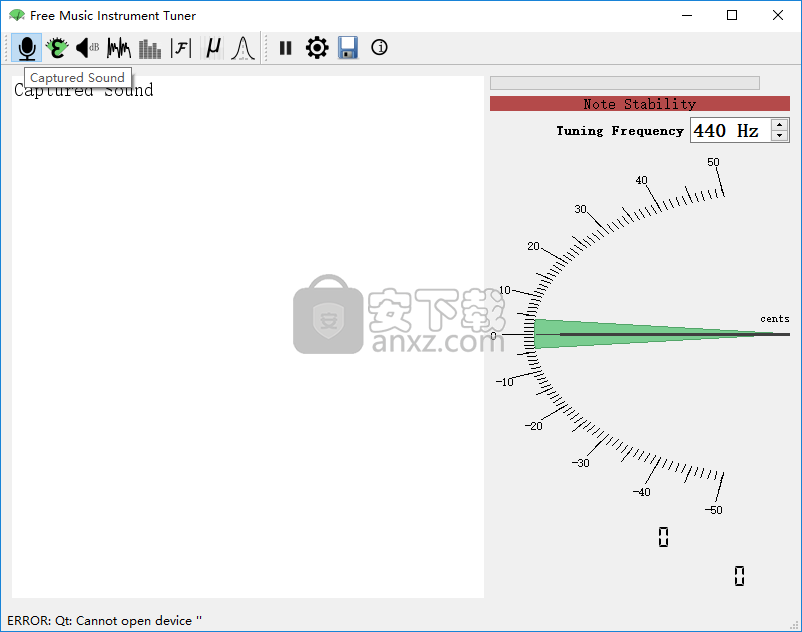Click the Note Stability red bar
Image resolution: width=802 pixels, height=632 pixels.
click(640, 104)
